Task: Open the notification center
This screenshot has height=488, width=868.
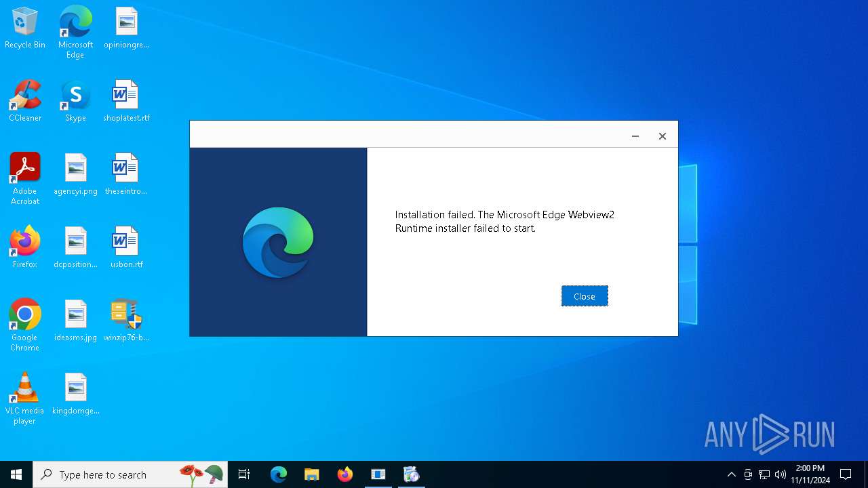Action: pos(846,474)
